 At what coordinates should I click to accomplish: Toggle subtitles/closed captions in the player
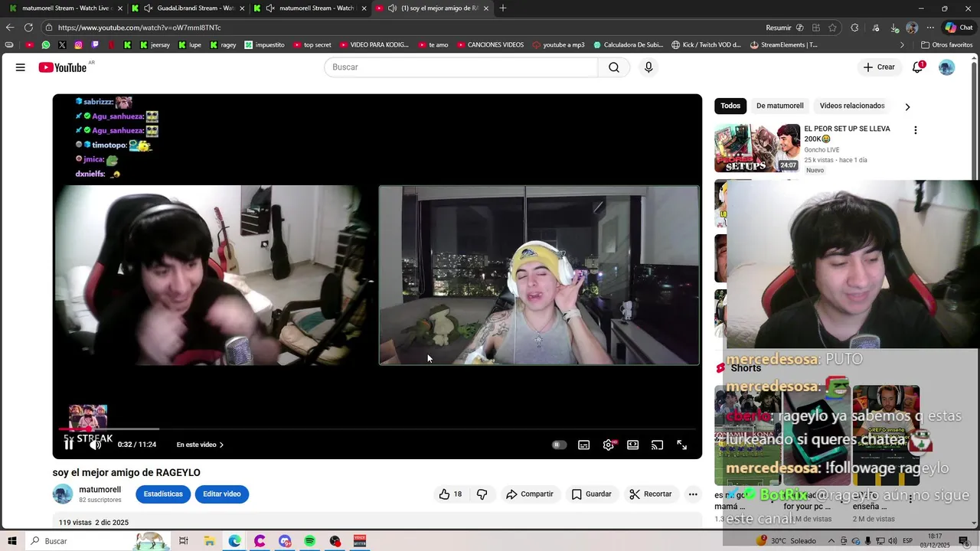pos(583,445)
